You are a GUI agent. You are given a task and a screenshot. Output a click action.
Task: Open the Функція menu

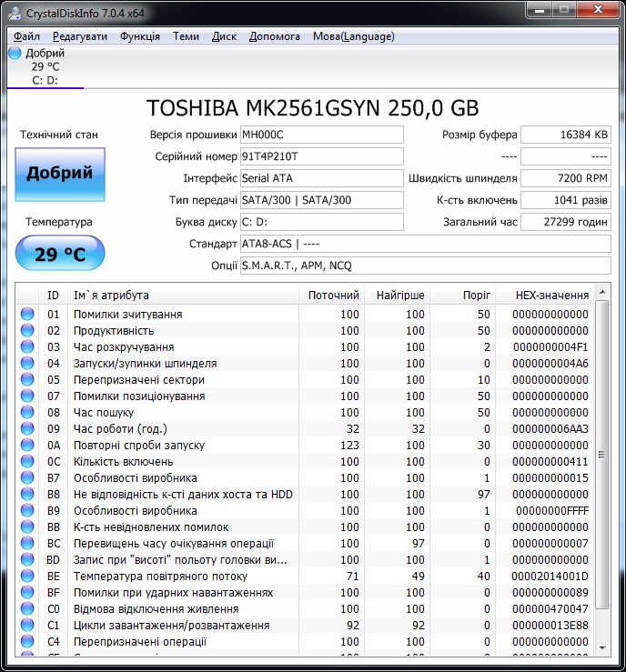pyautogui.click(x=140, y=36)
